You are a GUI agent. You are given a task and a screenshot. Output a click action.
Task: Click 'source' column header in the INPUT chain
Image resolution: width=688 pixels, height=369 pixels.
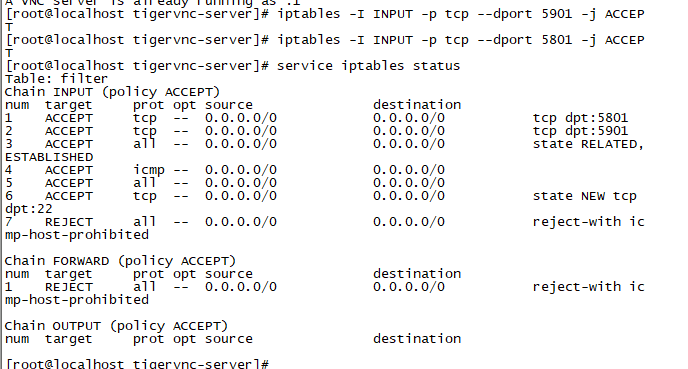229,105
